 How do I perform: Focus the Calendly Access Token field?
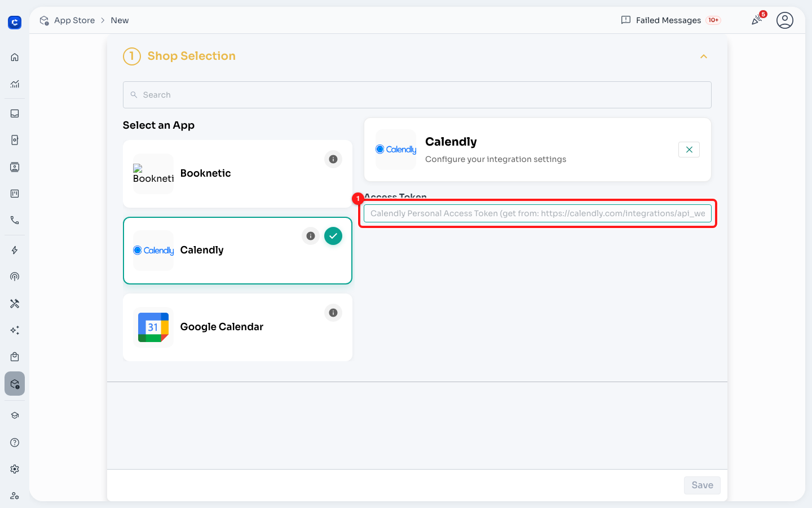[x=537, y=213]
